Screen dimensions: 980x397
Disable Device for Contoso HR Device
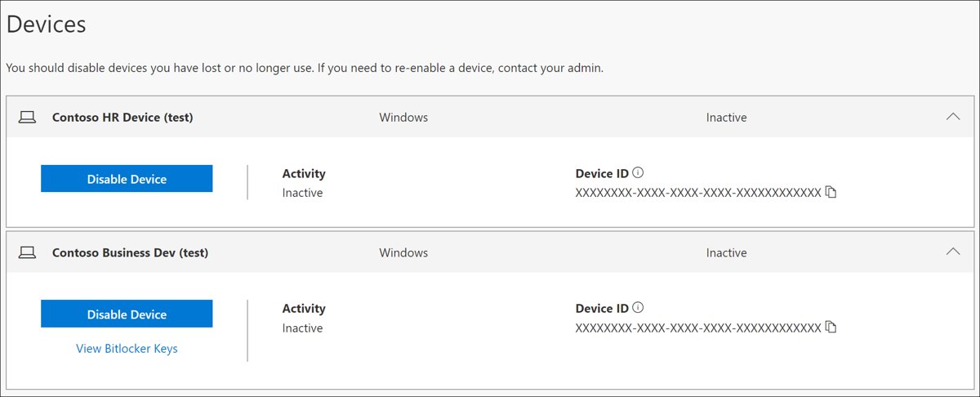127,179
